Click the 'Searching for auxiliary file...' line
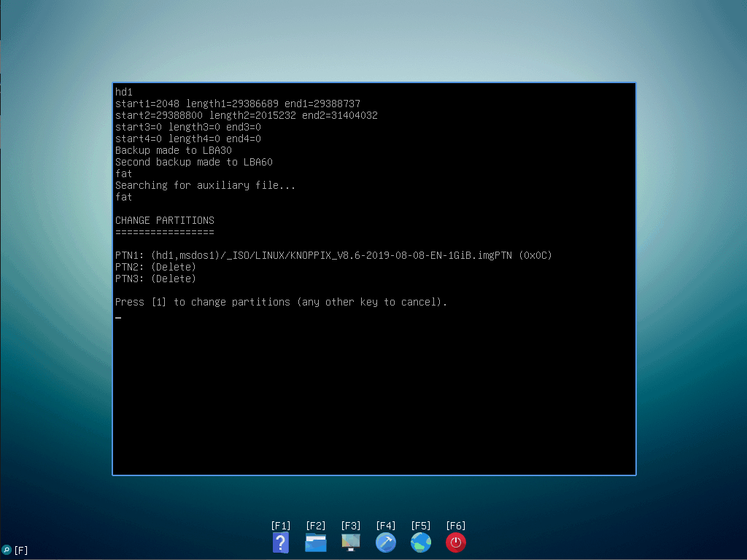The width and height of the screenshot is (747, 560). 206,185
